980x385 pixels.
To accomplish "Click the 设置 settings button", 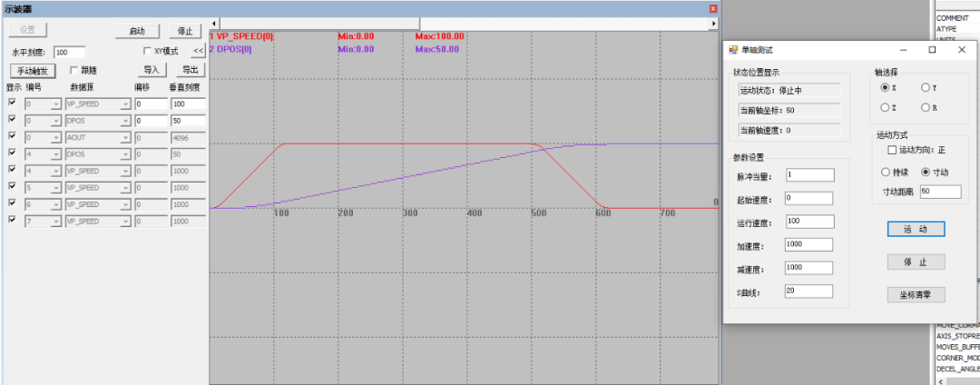I will (x=27, y=30).
